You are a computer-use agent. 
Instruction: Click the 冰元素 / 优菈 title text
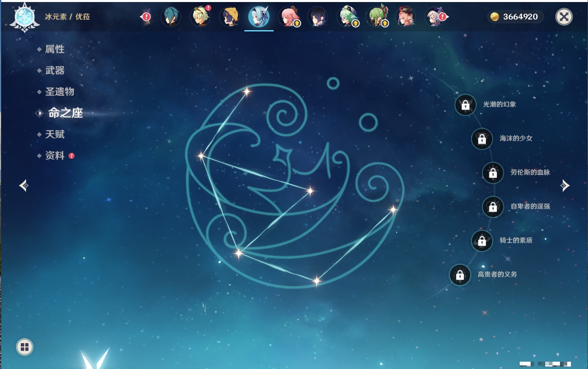[68, 17]
